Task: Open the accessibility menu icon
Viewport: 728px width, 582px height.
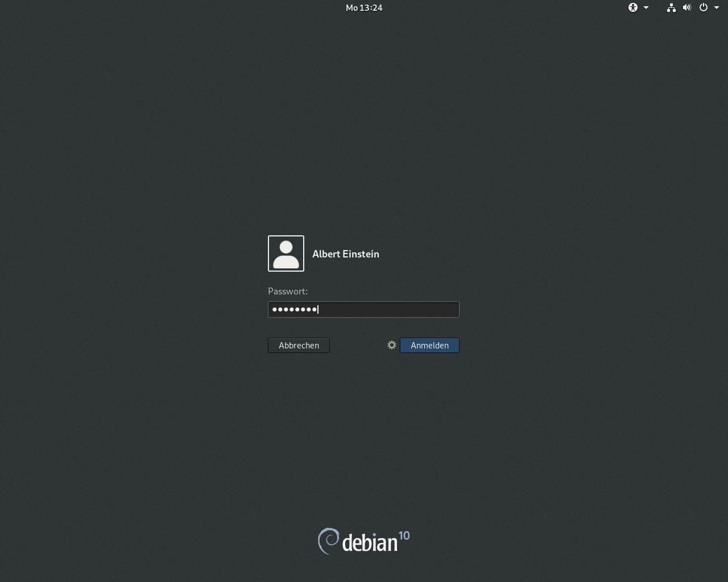Action: [633, 7]
